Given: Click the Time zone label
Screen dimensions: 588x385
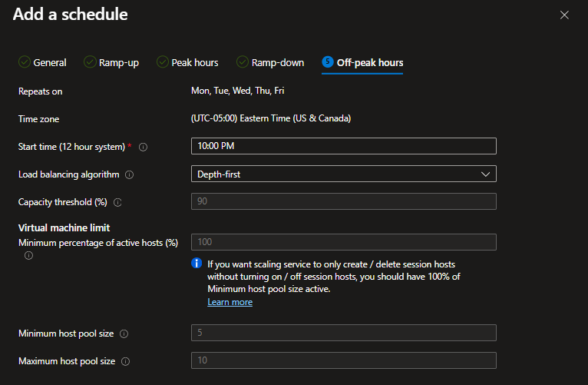Looking at the screenshot, I should click(38, 119).
